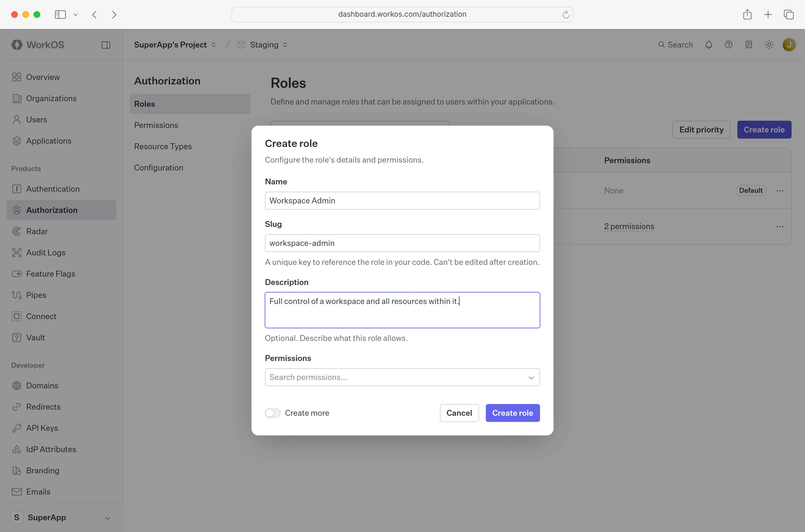
Task: Click the Applications layers icon
Action: click(x=16, y=141)
